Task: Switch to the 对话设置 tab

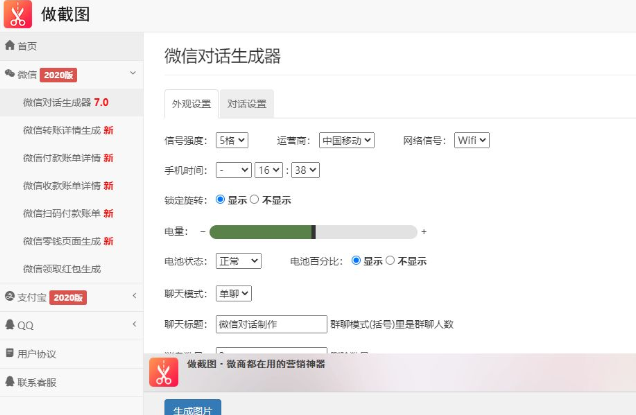Action: tap(246, 104)
